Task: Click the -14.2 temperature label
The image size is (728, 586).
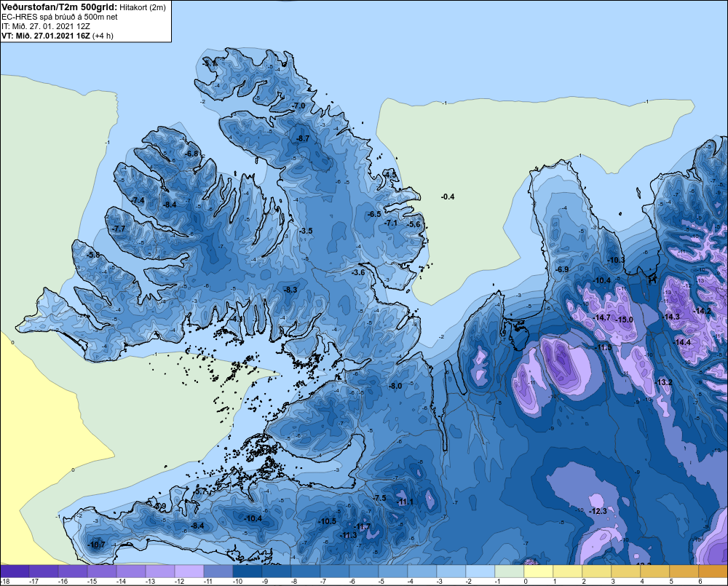Action: (x=703, y=311)
